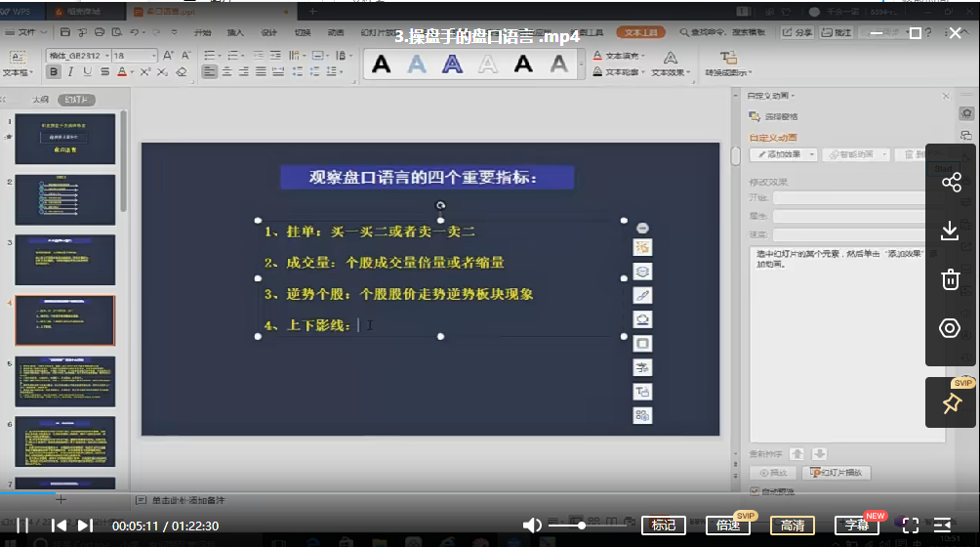This screenshot has height=547, width=980.
Task: Click the undo icon in quick toolbar
Action: click(x=135, y=32)
